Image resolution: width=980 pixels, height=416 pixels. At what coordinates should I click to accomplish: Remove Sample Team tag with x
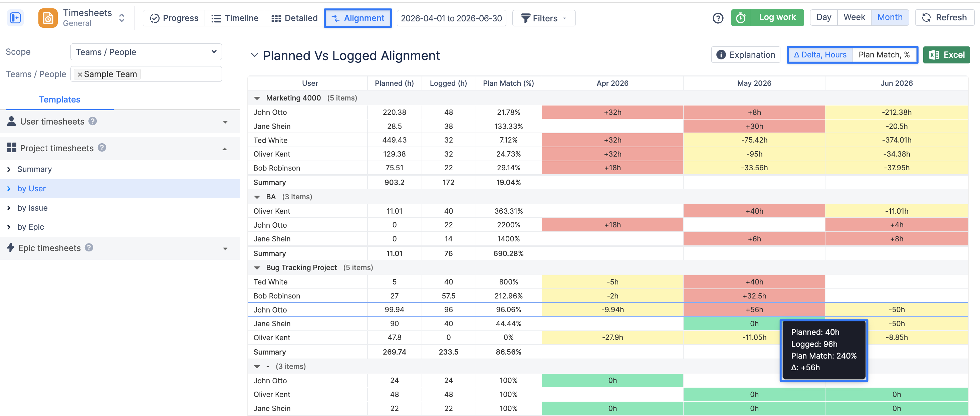(x=79, y=74)
